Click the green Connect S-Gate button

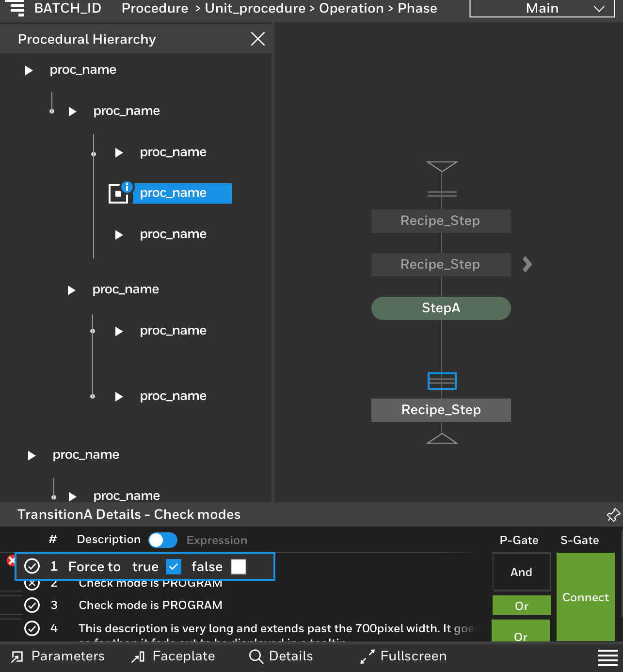586,597
